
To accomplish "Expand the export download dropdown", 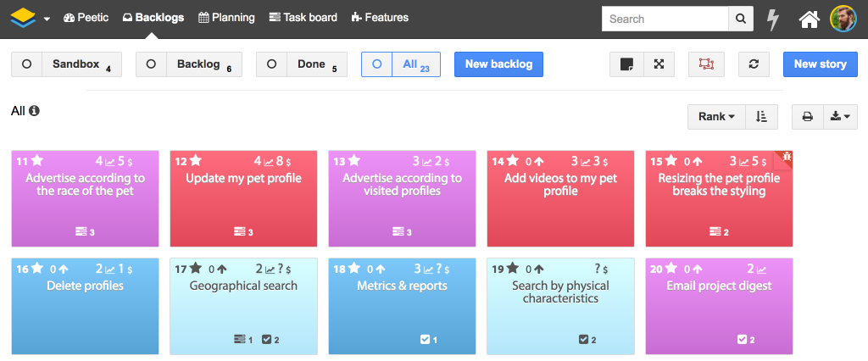I will pyautogui.click(x=840, y=117).
